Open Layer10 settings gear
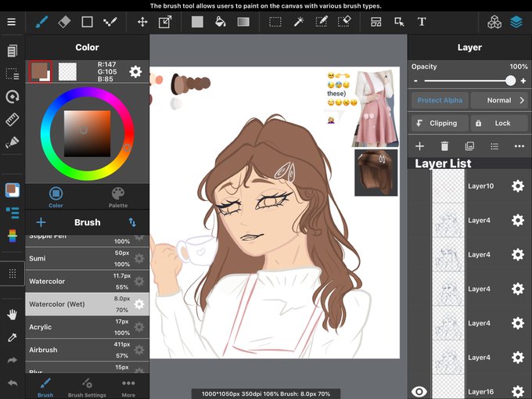 518,186
